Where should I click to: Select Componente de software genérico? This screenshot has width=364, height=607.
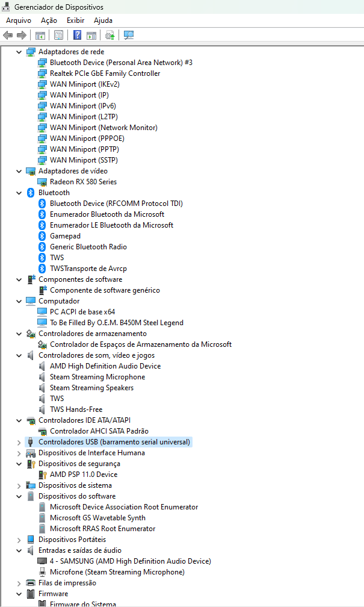click(x=105, y=290)
